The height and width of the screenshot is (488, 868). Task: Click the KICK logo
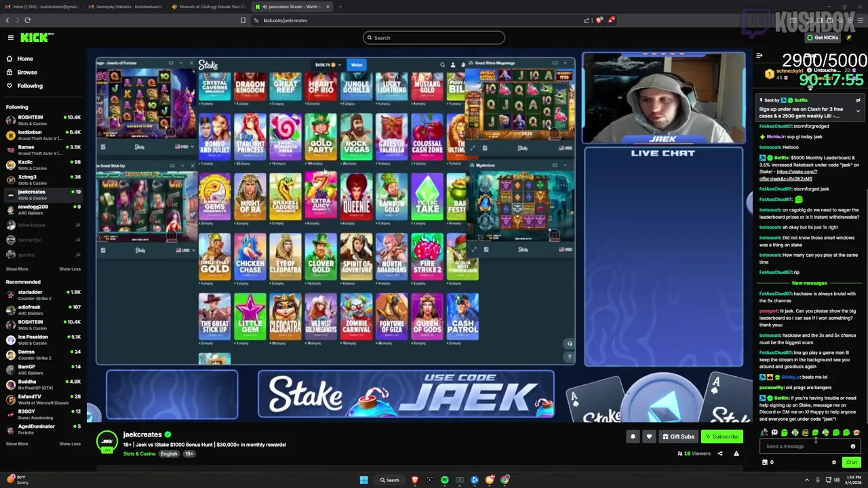(x=37, y=37)
